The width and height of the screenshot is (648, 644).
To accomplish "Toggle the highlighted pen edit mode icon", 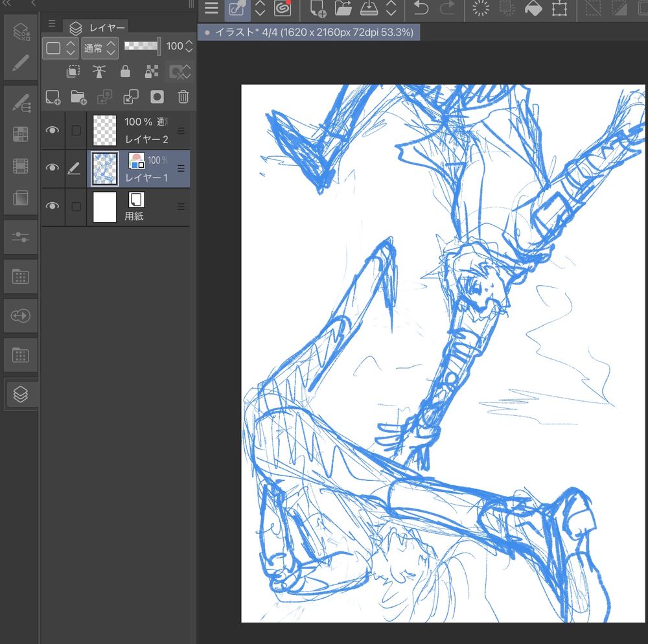I will pyautogui.click(x=237, y=9).
